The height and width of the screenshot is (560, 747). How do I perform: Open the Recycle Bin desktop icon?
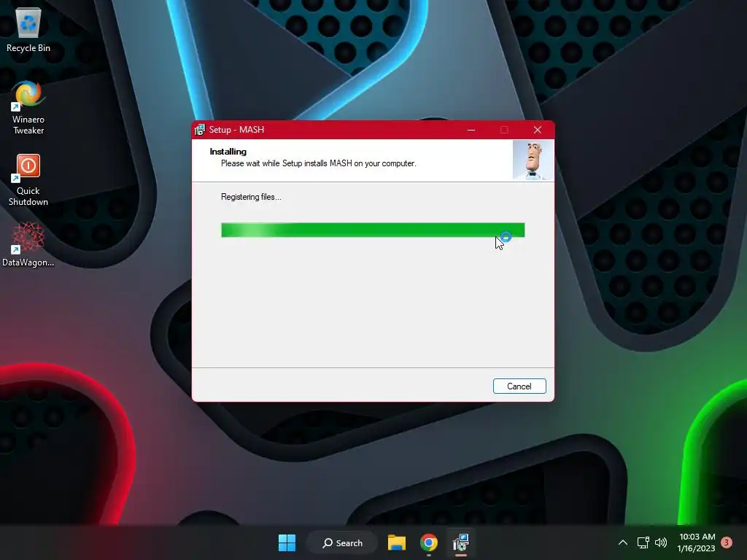tap(28, 29)
